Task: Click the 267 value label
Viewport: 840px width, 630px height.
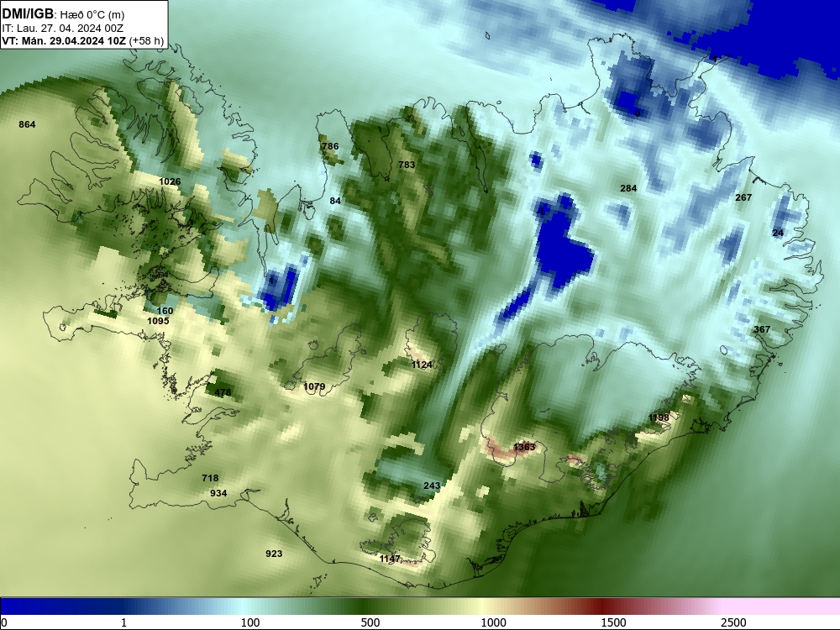Action: (x=743, y=197)
